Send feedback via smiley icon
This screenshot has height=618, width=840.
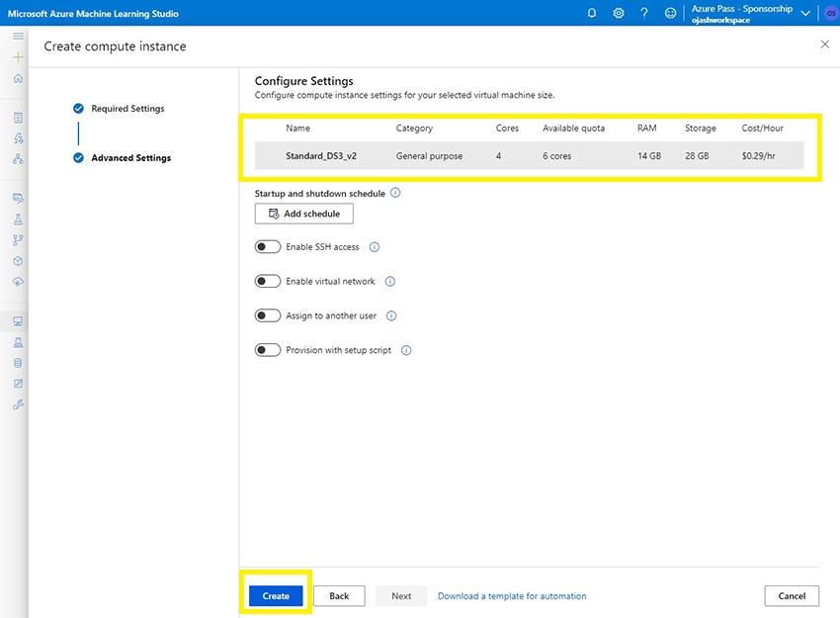tap(671, 13)
